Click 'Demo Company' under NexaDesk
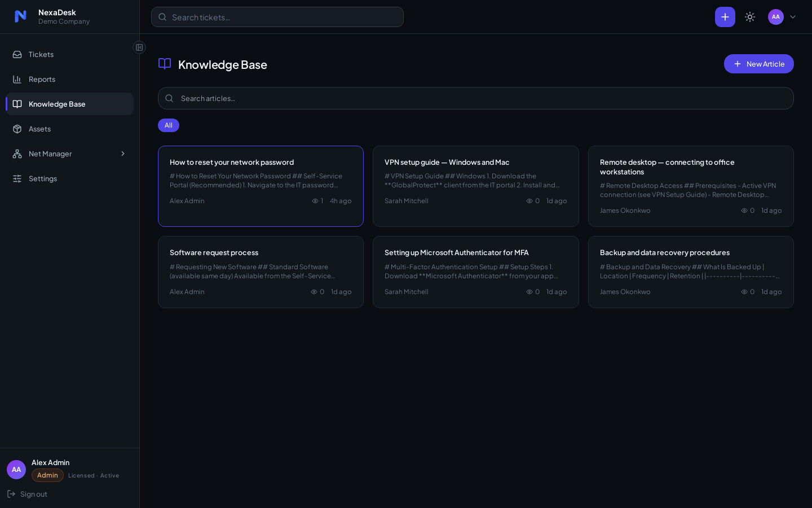This screenshot has width=812, height=508. coord(64,21)
